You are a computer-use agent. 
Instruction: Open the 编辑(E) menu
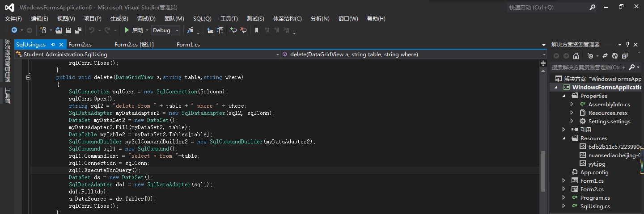39,18
